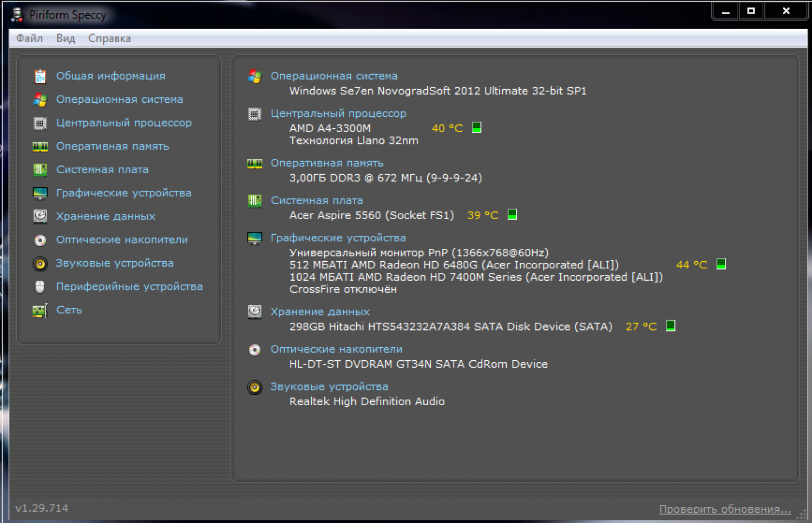Click the Windows flag icon in summary panel
The image size is (812, 523).
click(254, 76)
